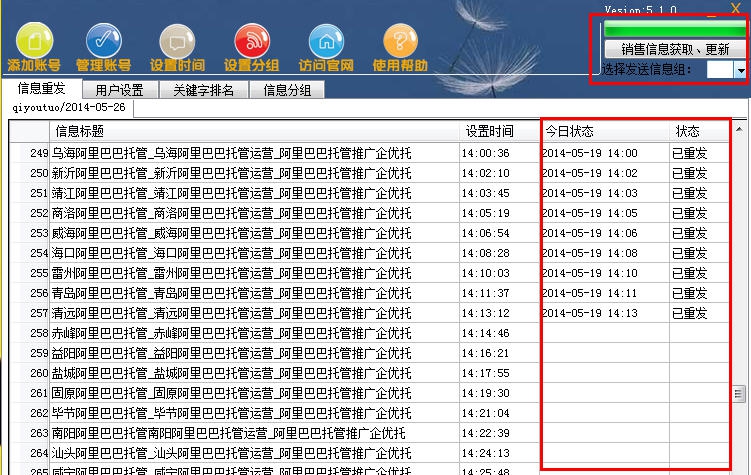This screenshot has width=751, height=475.
Task: Click the 销售信息获取、更新 button
Action: 675,49
